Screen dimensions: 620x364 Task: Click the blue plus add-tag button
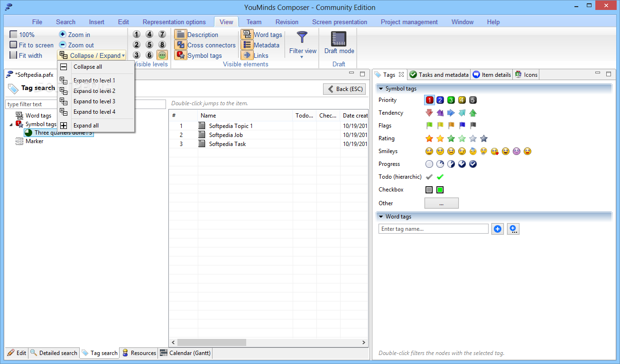(x=498, y=229)
